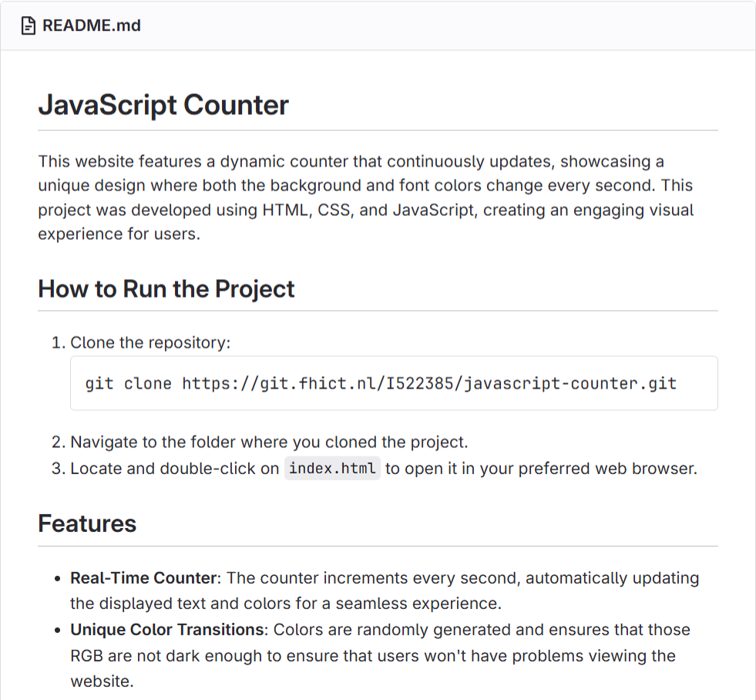Select the README.md filename label
The height and width of the screenshot is (700, 756).
coord(92,25)
